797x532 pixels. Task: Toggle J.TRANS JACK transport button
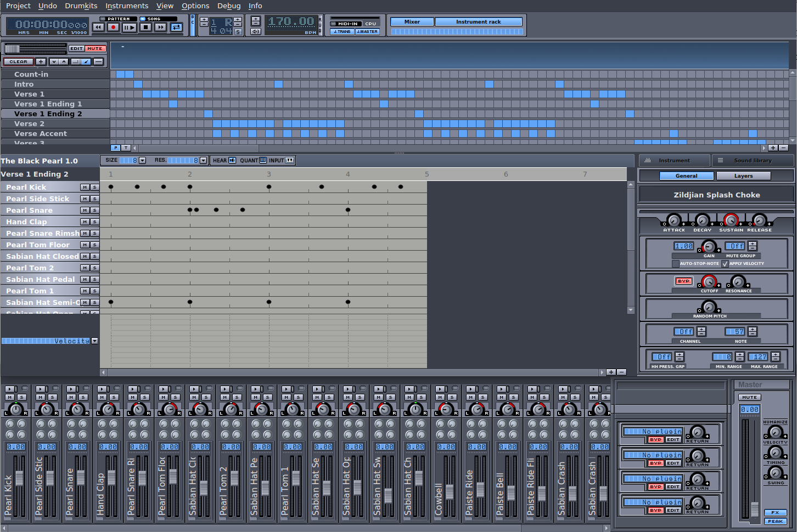(342, 32)
